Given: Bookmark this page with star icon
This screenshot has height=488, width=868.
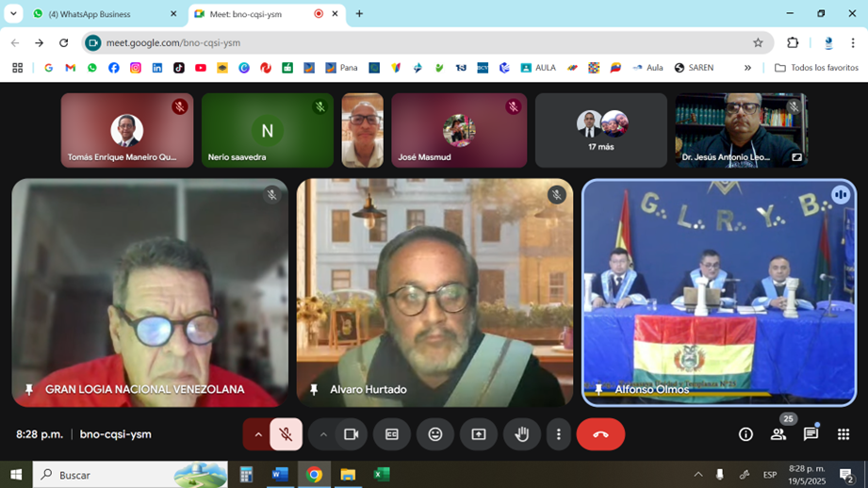Looking at the screenshot, I should (758, 42).
